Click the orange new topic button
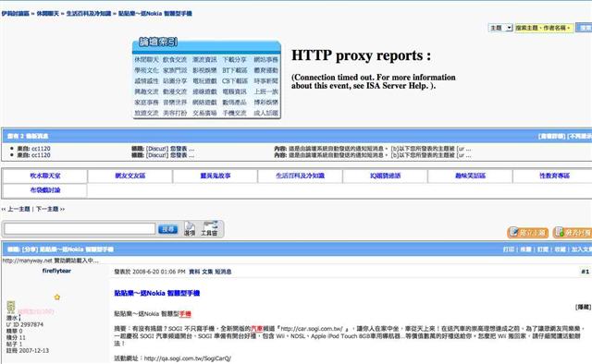Screen dimensions: 592x364 pos(527,233)
